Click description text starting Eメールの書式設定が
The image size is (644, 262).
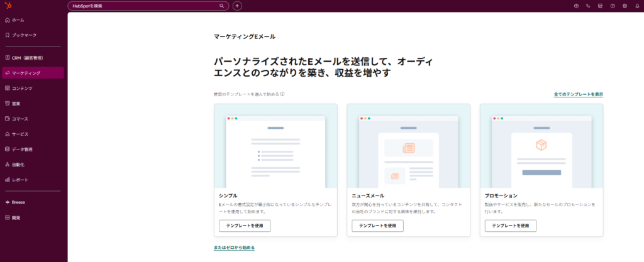(275, 208)
